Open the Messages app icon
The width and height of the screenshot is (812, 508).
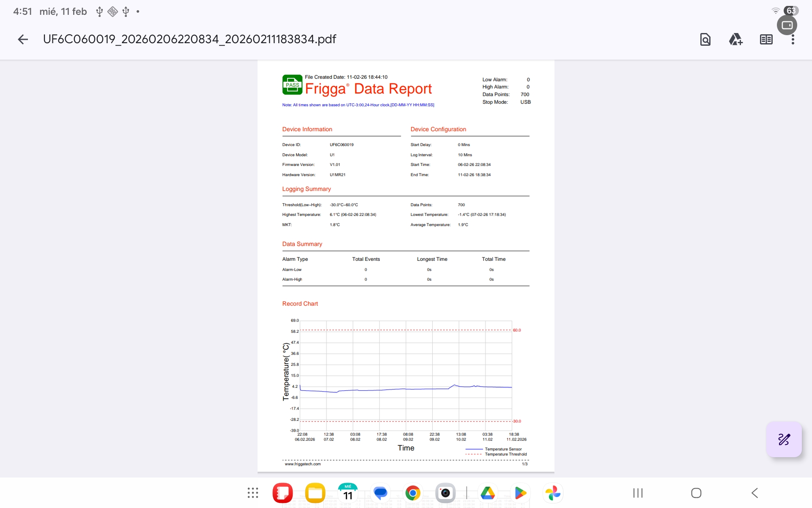[x=380, y=493]
